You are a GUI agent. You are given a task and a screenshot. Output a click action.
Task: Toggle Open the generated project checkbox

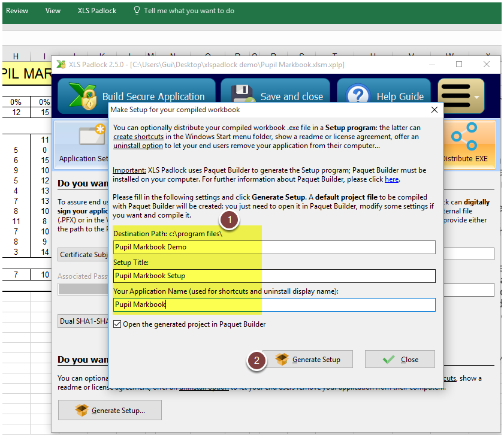tap(117, 324)
